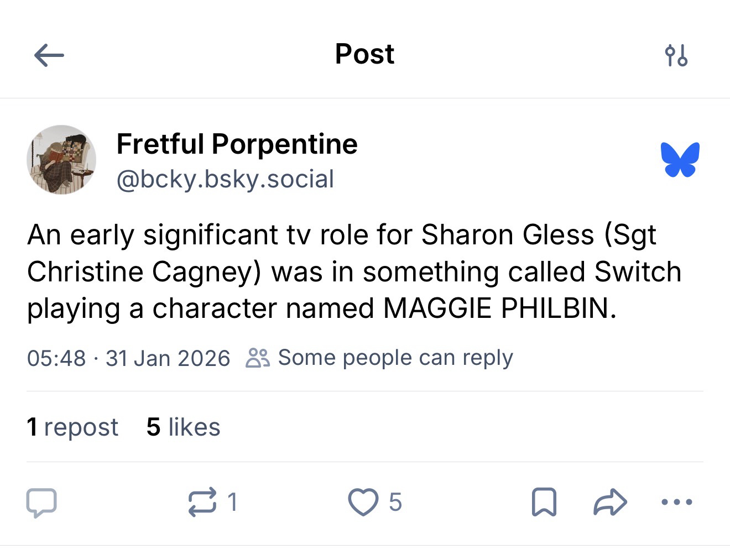Open the "Some people can reply" settings
Image resolution: width=730 pixels, height=560 pixels.
(x=395, y=358)
